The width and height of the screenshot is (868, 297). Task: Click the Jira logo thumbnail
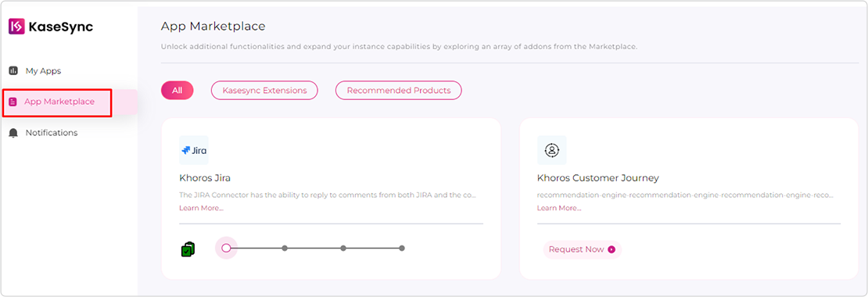pos(194,150)
